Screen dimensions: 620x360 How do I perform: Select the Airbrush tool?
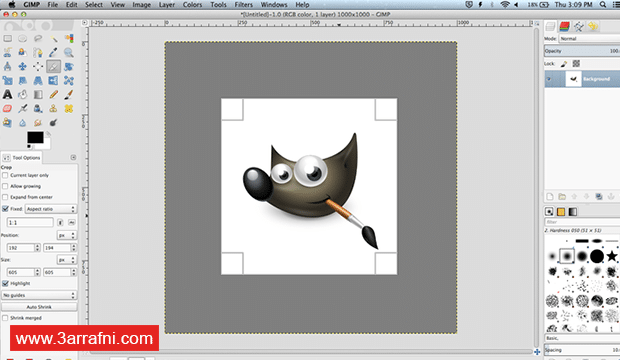tap(23, 108)
